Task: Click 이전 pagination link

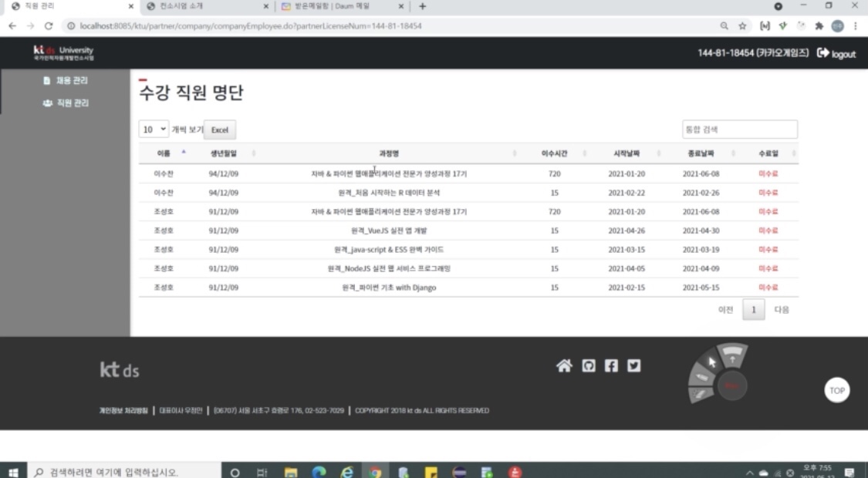Action: pos(725,310)
